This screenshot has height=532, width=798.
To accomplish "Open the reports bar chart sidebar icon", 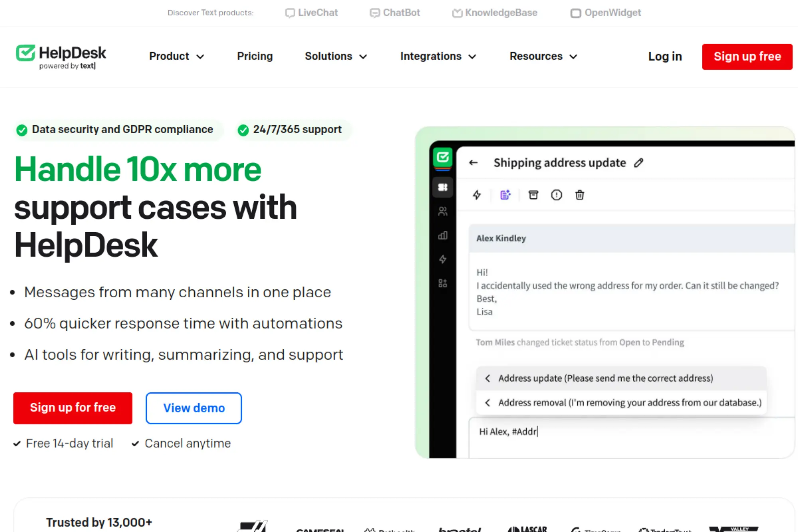I will 442,235.
